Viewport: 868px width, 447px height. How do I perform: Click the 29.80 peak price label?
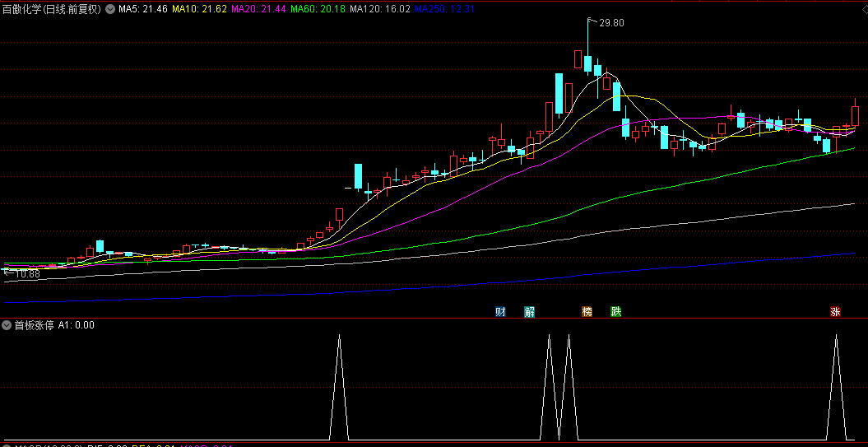[611, 23]
